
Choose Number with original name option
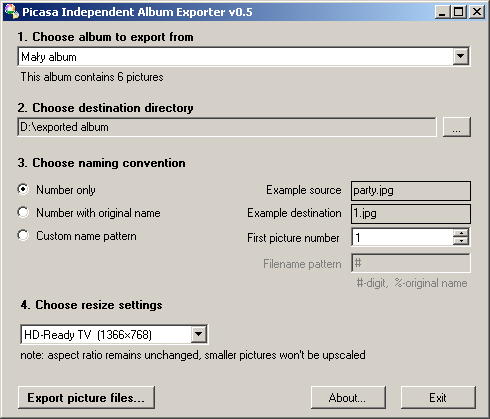[x=23, y=212]
